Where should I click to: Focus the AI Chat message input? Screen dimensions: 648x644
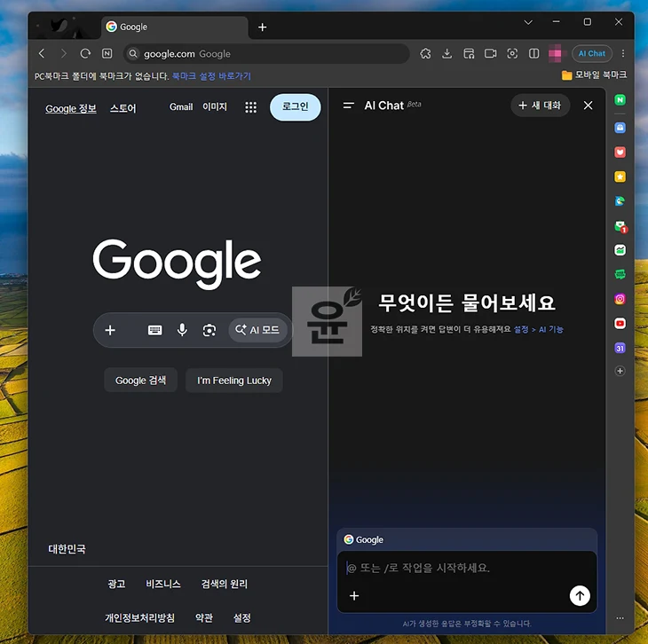coord(467,568)
